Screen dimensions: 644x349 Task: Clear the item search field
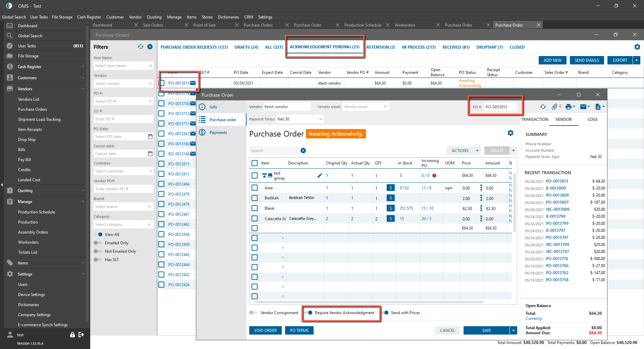[303, 151]
